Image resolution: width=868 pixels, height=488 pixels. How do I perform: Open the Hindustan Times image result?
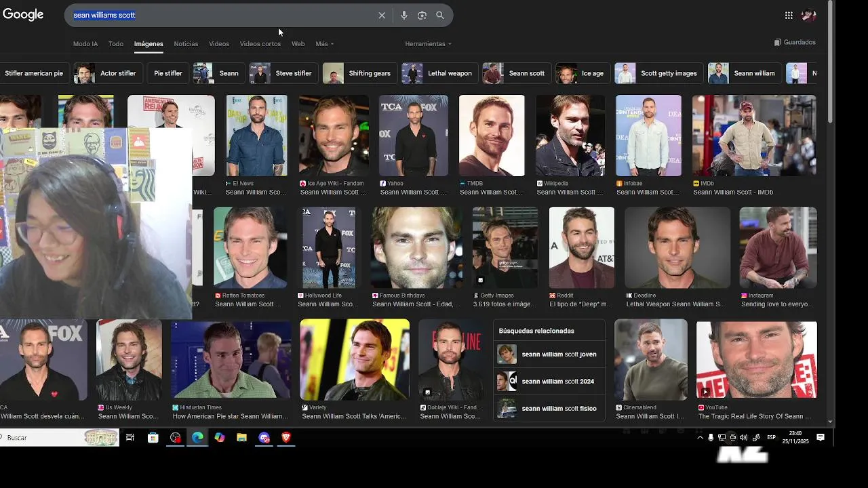[231, 360]
